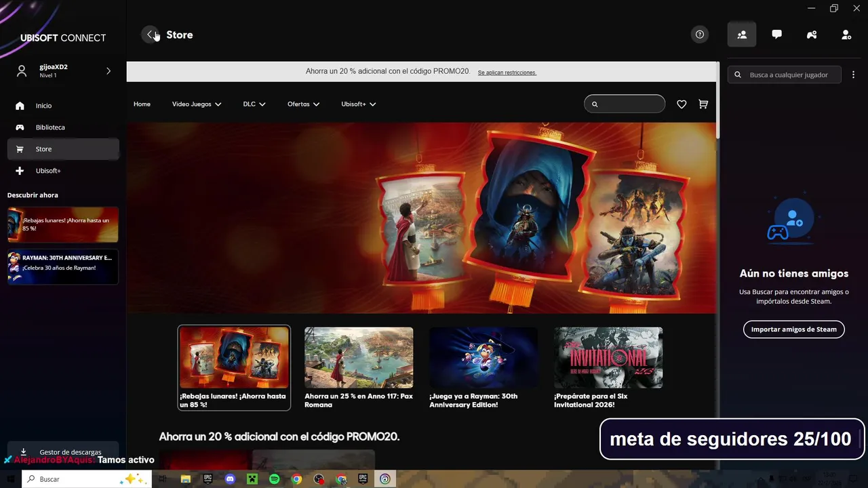The height and width of the screenshot is (488, 868).
Task: Click the Biblioteca controller icon
Action: pyautogui.click(x=20, y=127)
